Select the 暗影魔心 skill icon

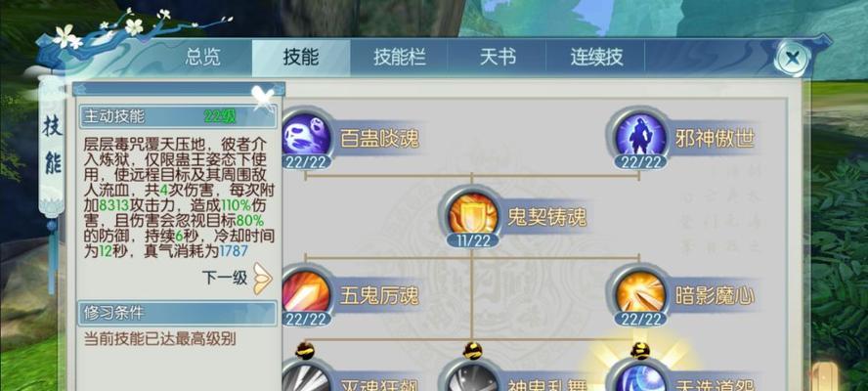pos(641,293)
